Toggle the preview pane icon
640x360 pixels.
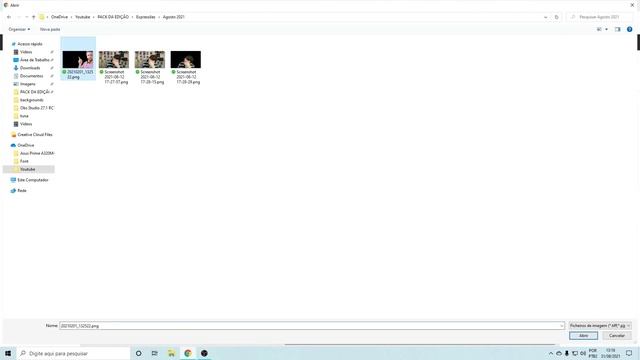click(618, 29)
